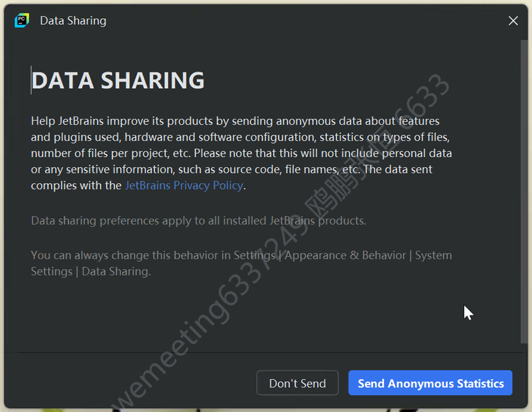This screenshot has width=532, height=412.
Task: Click the word "System" in the settings path
Action: pyautogui.click(x=433, y=255)
